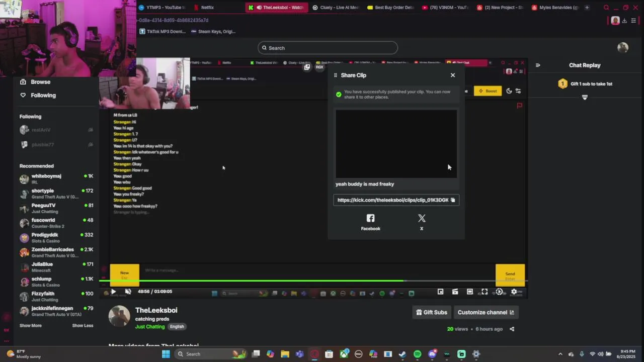Open Prodigyddk channel in sidebar

coord(56,237)
